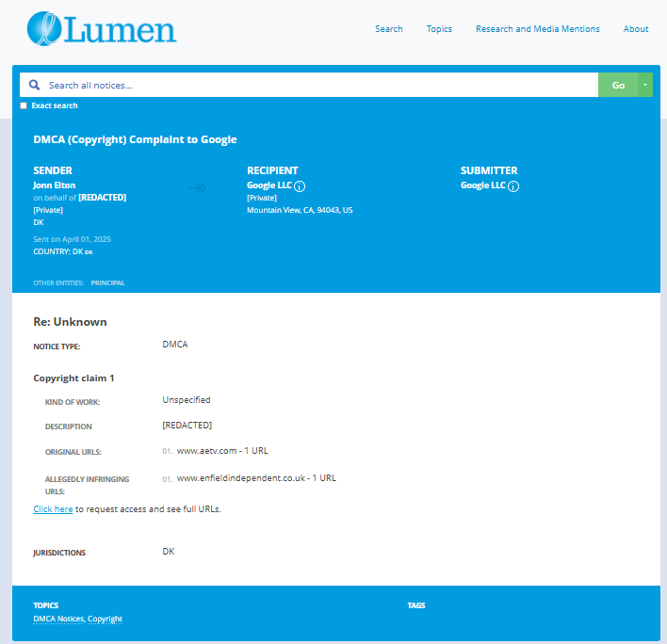The width and height of the screenshot is (667, 644).
Task: Open the Copyright topic link
Action: click(106, 619)
